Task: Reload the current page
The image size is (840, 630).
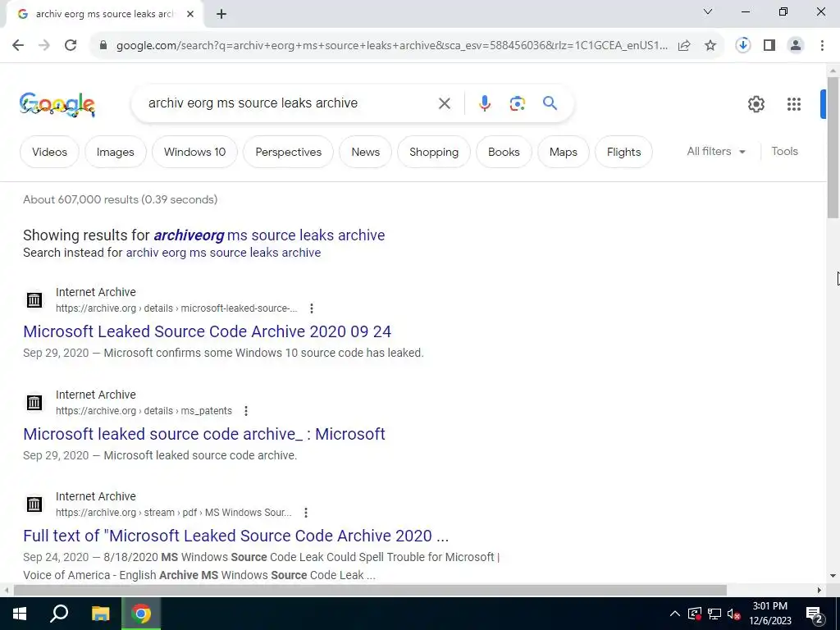Action: [x=71, y=45]
